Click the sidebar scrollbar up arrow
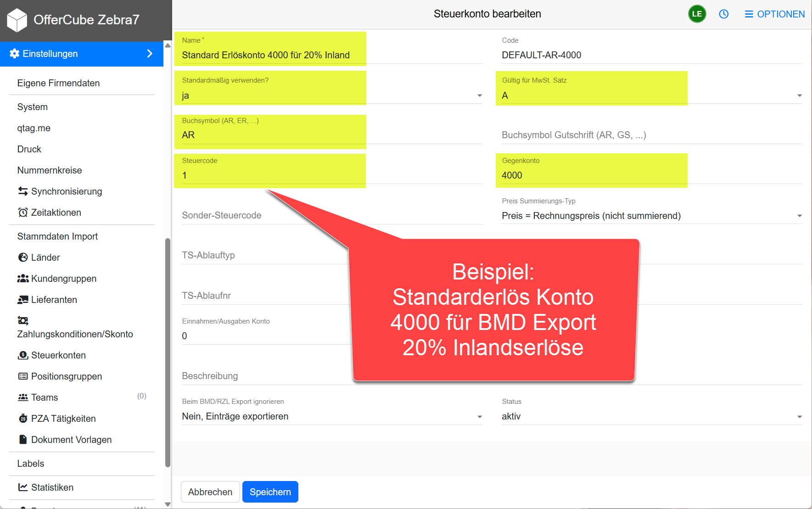Viewport: 812px width, 509px height. point(168,45)
